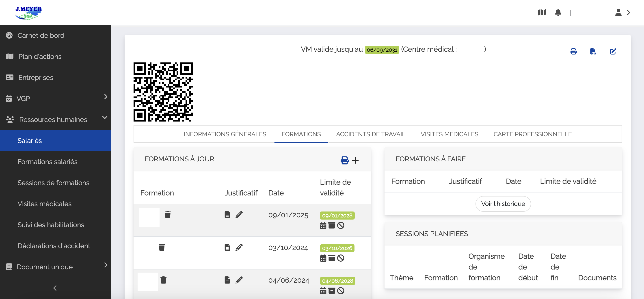Delete the formation dated 09/01/2025
644x299 pixels.
point(168,215)
